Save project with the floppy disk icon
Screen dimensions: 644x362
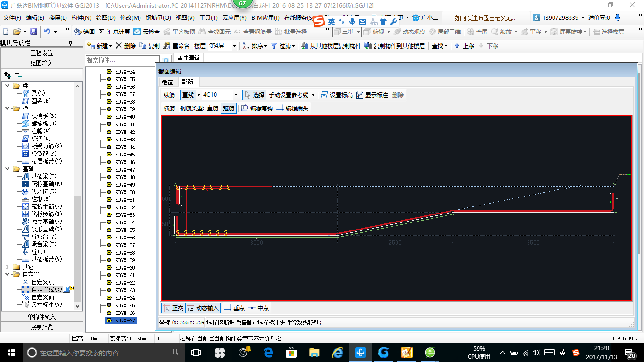point(33,32)
